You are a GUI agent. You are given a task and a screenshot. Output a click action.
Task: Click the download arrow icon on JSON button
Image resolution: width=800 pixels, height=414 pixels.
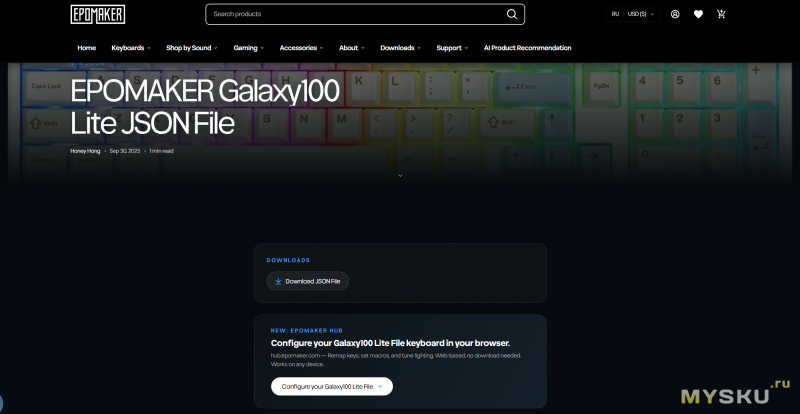pos(278,281)
